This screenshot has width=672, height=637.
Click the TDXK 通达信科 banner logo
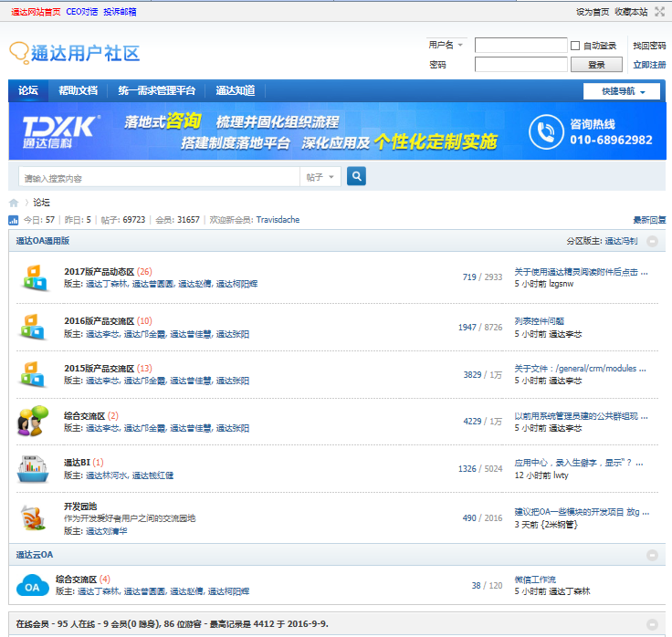click(61, 131)
